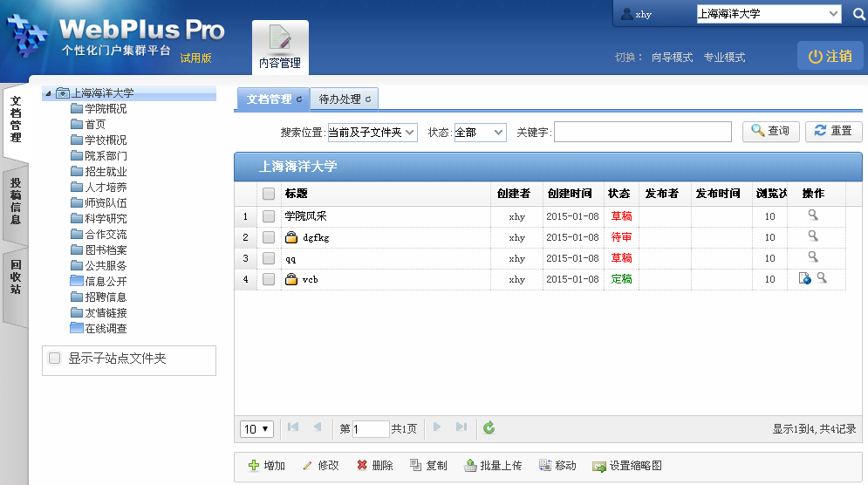Check the select-all checkbox in table header

[269, 194]
